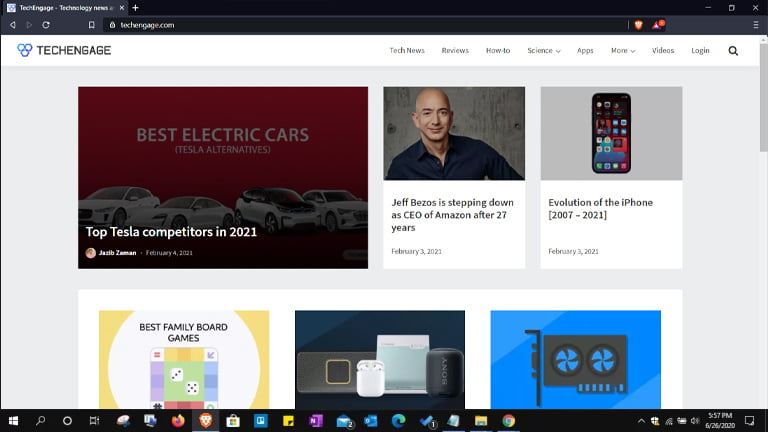Click the graphics card thumbnail
768x432 pixels.
pos(576,360)
